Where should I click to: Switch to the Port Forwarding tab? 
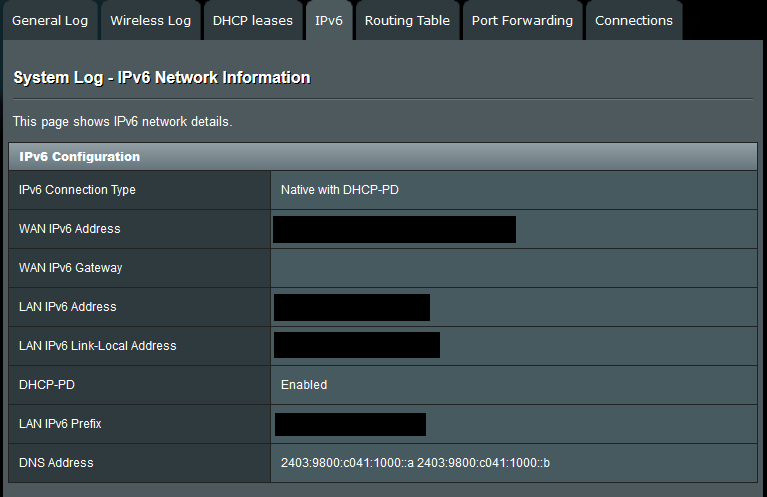pyautogui.click(x=522, y=21)
